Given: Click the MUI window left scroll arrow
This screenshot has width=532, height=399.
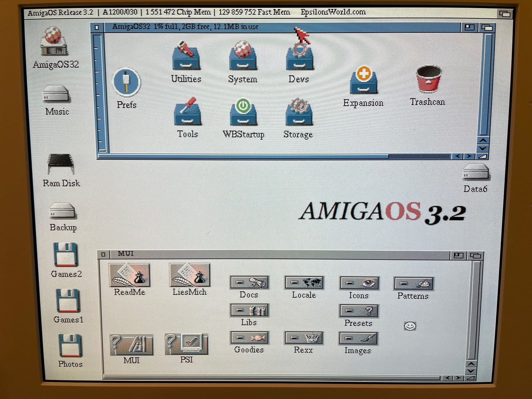Looking at the screenshot, I should click(447, 378).
